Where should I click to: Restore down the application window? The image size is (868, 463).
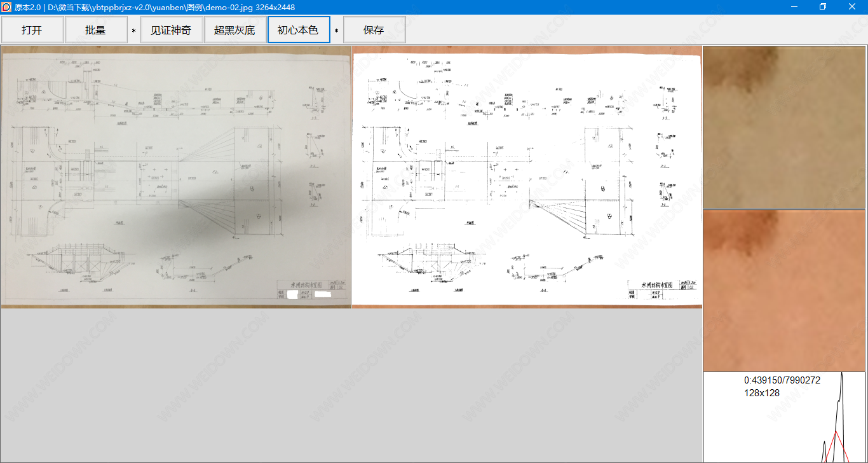[x=823, y=7]
